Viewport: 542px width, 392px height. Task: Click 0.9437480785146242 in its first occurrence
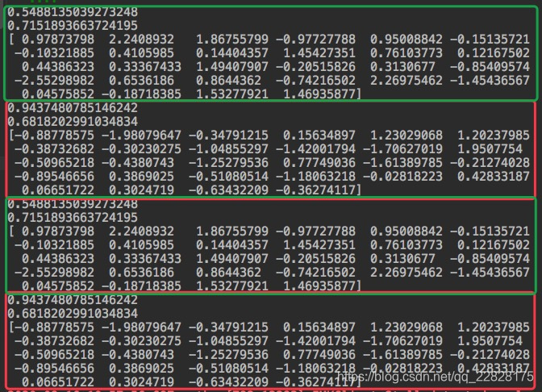[x=73, y=108]
